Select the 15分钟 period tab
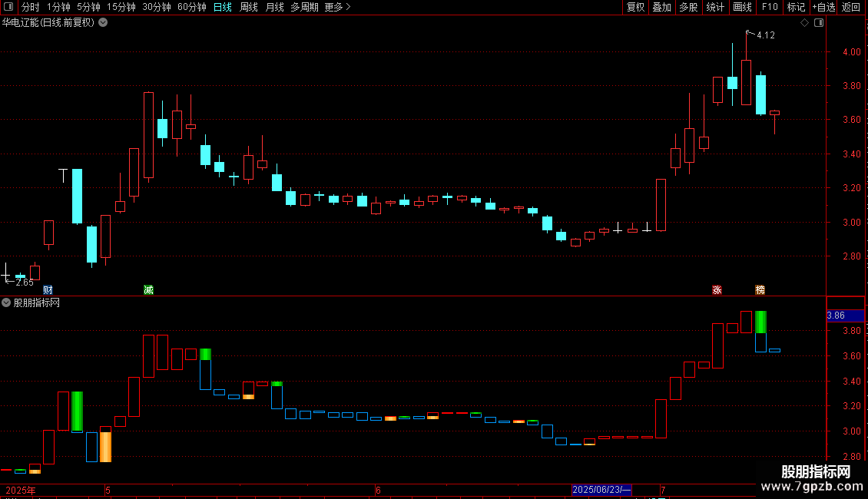The height and width of the screenshot is (499, 868). click(x=121, y=7)
